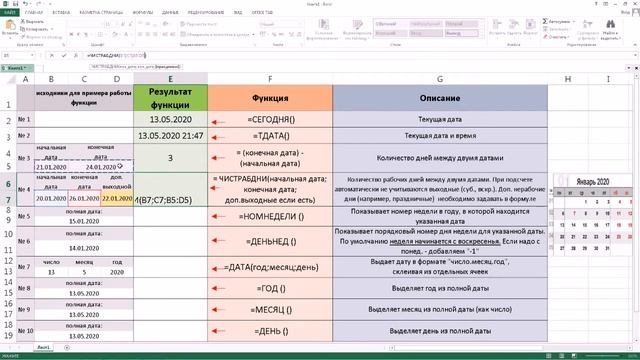Select column E header
The height and width of the screenshot is (360, 640).
click(170, 79)
